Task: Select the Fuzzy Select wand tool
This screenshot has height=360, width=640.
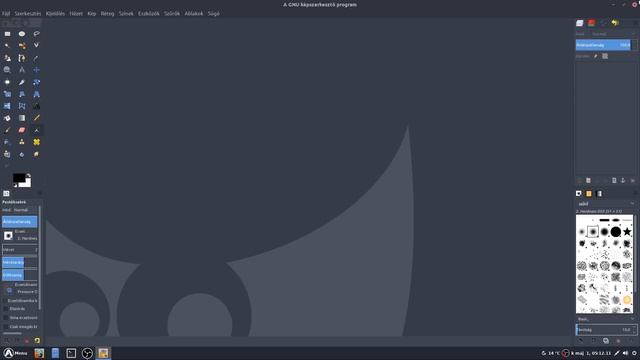Action: tap(7, 46)
